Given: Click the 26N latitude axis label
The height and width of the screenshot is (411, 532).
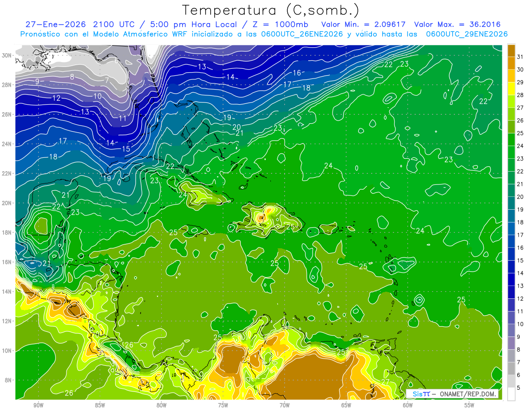Looking at the screenshot, I should coord(7,114).
